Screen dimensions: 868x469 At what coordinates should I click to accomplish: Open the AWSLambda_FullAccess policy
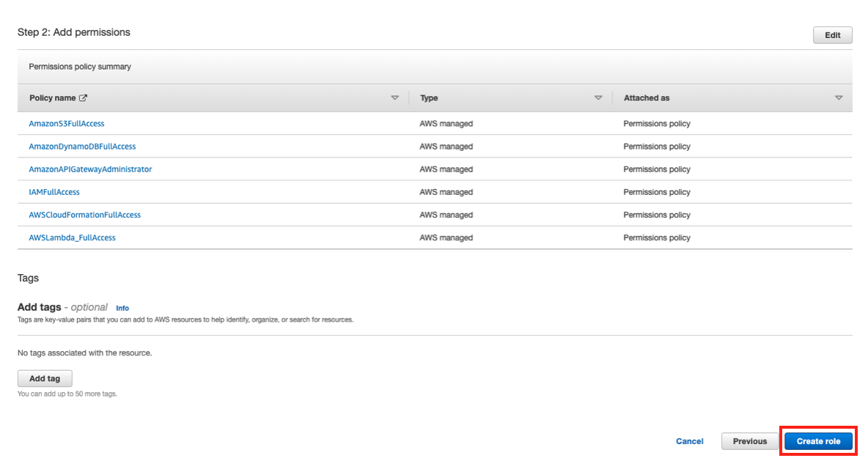point(72,237)
